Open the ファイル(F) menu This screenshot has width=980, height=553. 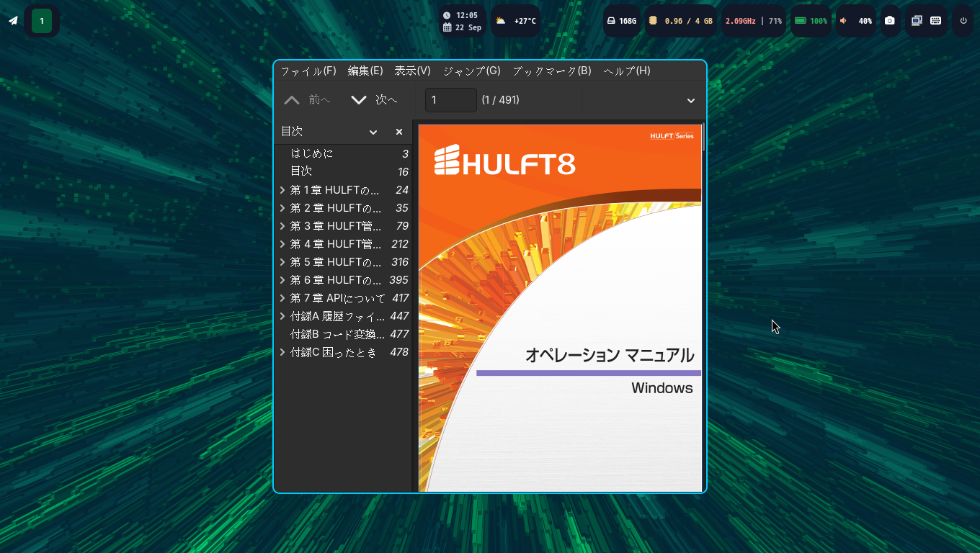click(308, 71)
